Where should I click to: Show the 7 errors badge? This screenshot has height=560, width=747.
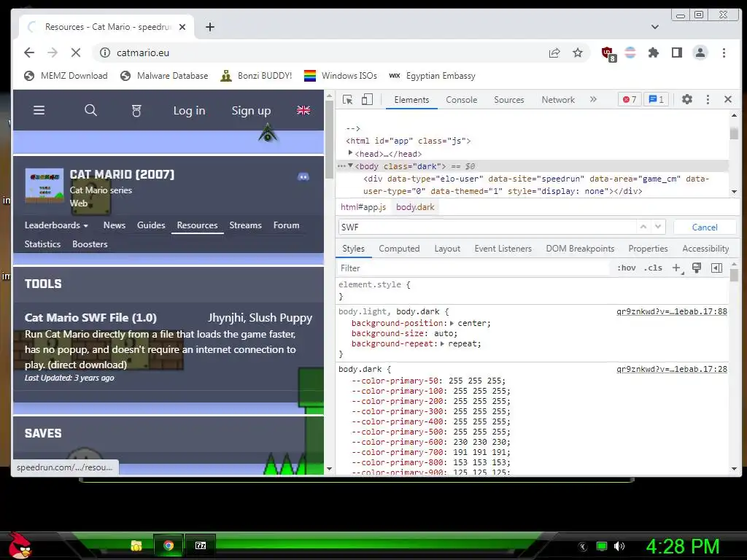[630, 99]
